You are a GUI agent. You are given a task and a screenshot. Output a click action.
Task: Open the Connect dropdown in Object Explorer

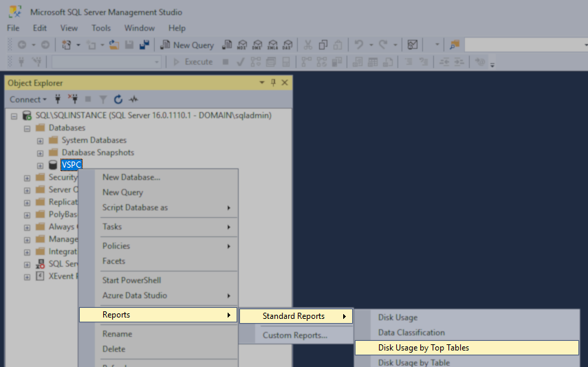28,100
